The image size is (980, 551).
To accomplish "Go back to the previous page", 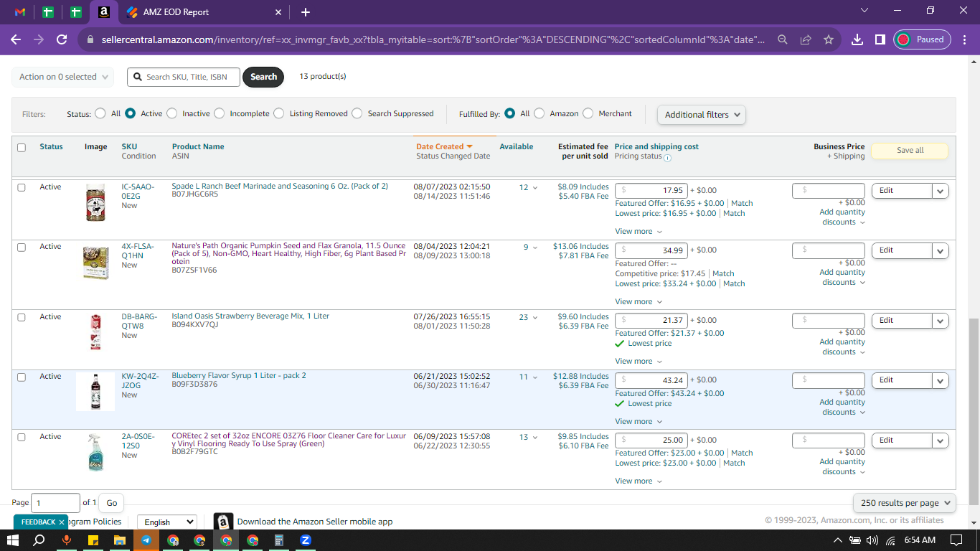I will (x=15, y=40).
